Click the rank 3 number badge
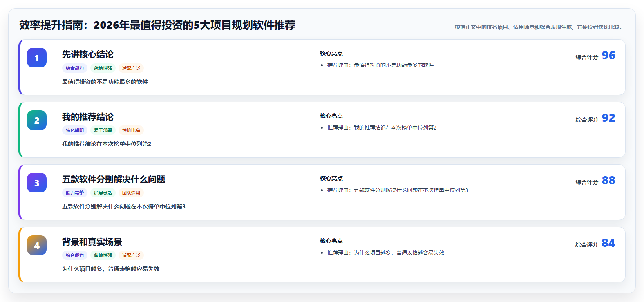This screenshot has height=302, width=644. pyautogui.click(x=37, y=183)
